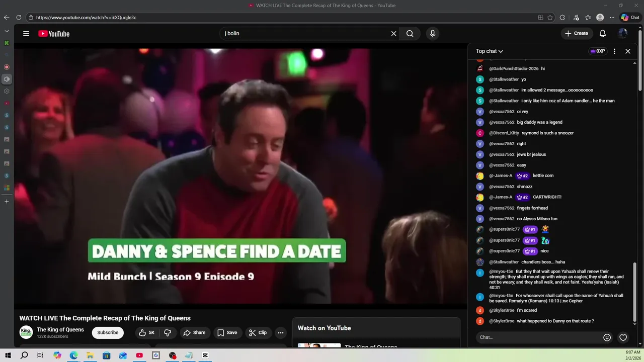Close the live chat panel
This screenshot has width=644, height=362.
coord(628,51)
